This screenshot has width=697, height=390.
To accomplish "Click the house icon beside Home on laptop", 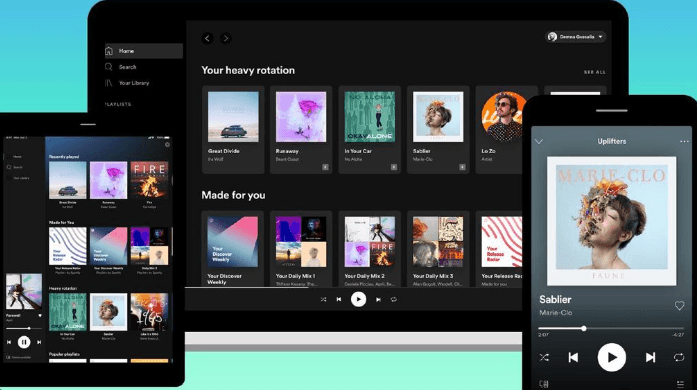I will (x=109, y=51).
